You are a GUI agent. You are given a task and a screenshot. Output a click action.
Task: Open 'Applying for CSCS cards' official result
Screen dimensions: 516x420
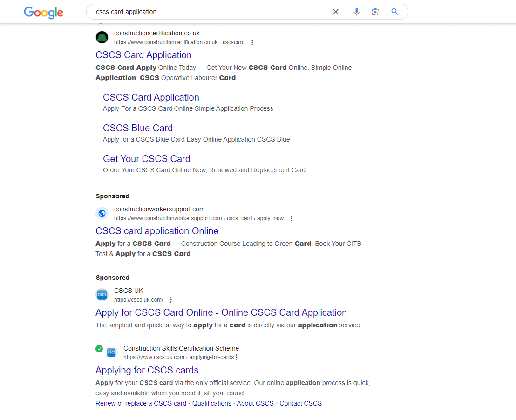pyautogui.click(x=147, y=370)
